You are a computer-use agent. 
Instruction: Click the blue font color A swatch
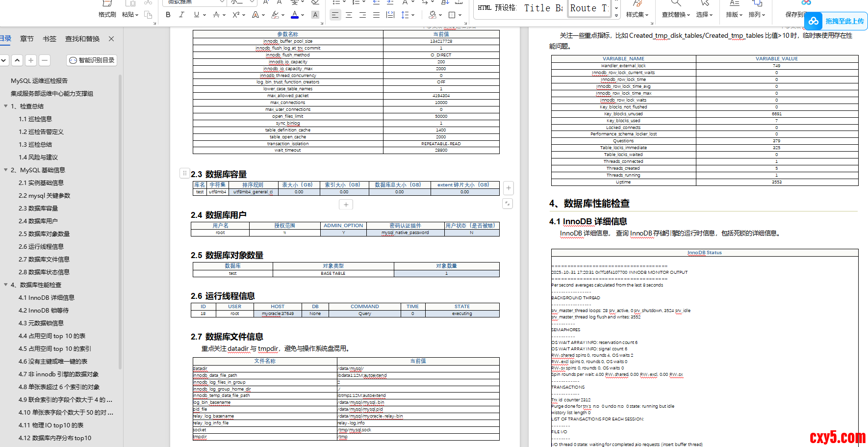pyautogui.click(x=295, y=15)
